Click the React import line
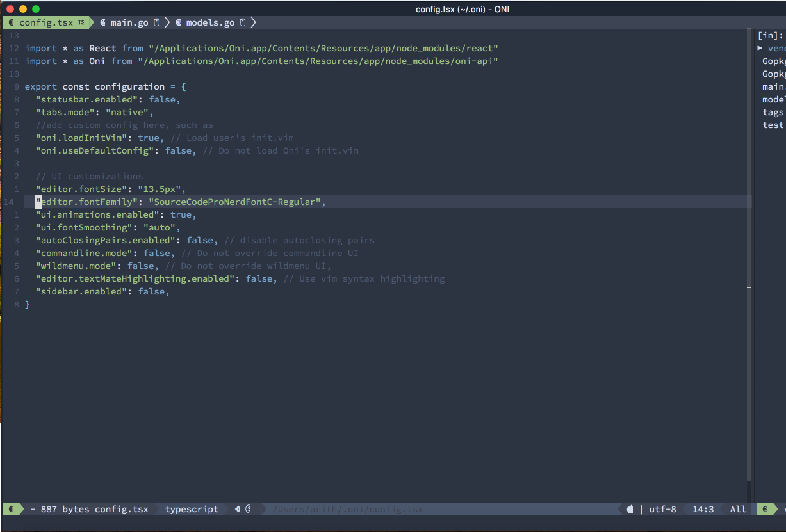 [x=261, y=48]
